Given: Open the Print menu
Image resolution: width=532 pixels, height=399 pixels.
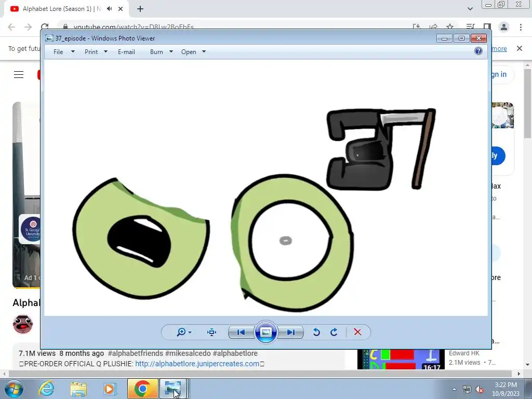Looking at the screenshot, I should click(91, 52).
